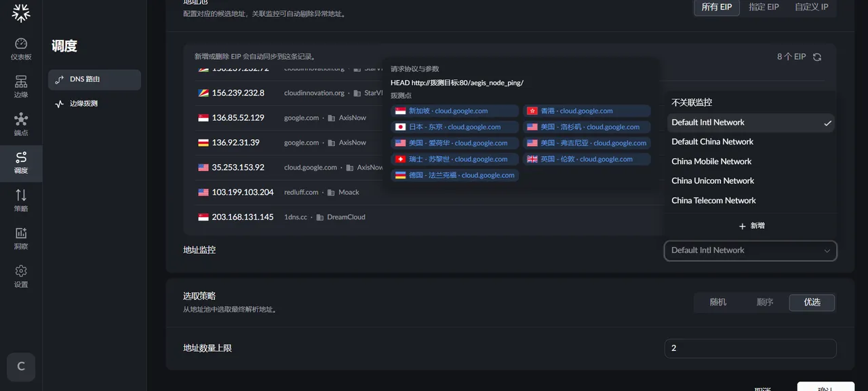Switch to the 指定 EIP tab

(x=764, y=7)
